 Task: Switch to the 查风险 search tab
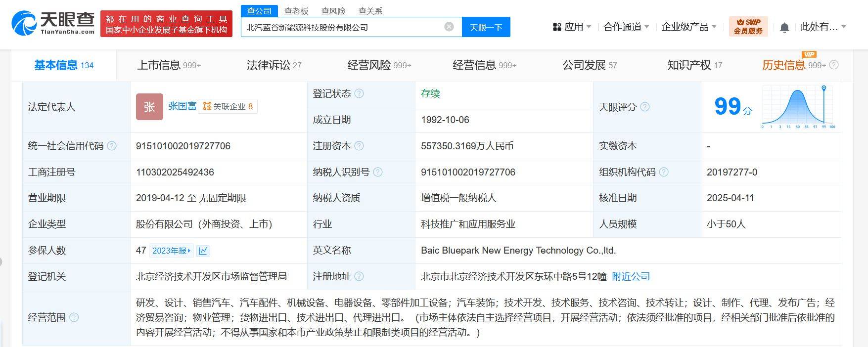[x=333, y=11]
